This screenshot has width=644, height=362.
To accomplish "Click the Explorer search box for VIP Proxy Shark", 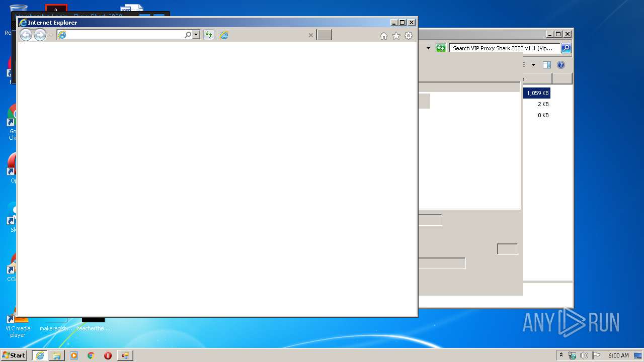I will tap(504, 48).
